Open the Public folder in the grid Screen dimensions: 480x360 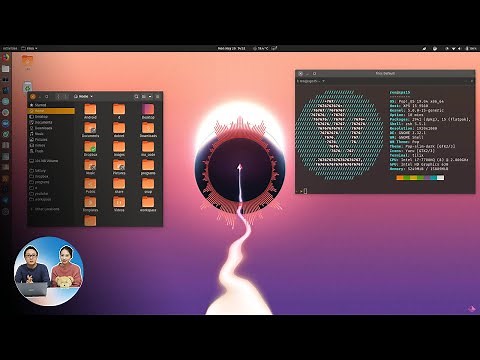pos(90,185)
